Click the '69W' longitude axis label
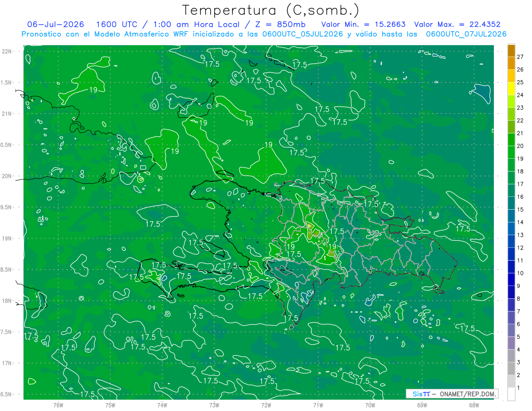This screenshot has width=532, height=411. pyautogui.click(x=422, y=405)
